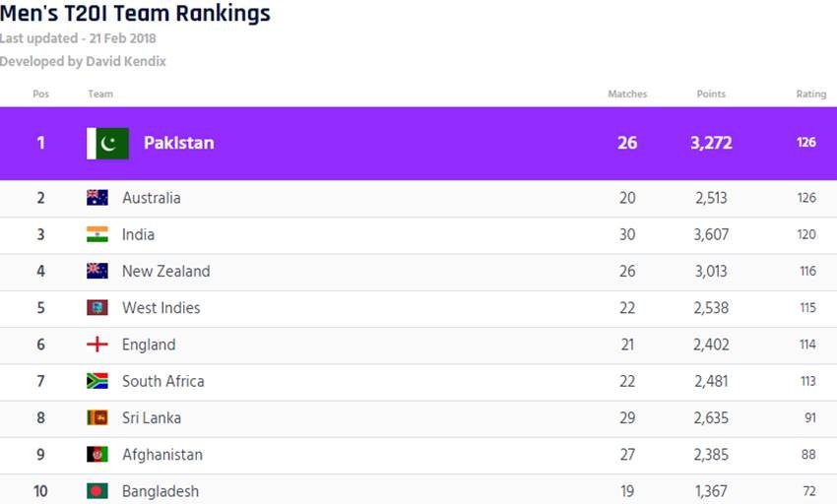Click the New Zealand flag
The width and height of the screenshot is (837, 504).
coord(97,272)
